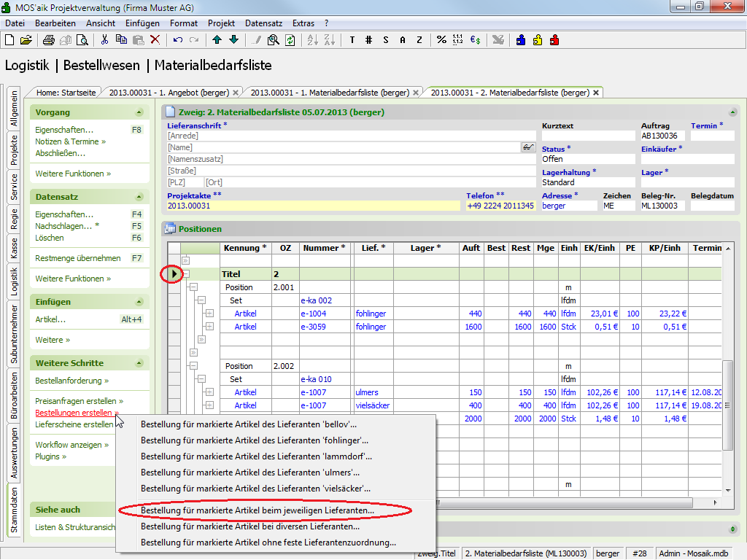This screenshot has width=747, height=560.
Task: Click Notizen & Termine link
Action: (x=71, y=141)
